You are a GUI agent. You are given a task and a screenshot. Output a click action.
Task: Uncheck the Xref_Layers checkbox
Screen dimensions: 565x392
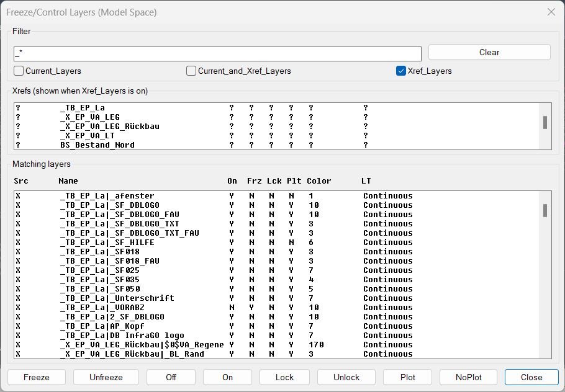click(401, 71)
